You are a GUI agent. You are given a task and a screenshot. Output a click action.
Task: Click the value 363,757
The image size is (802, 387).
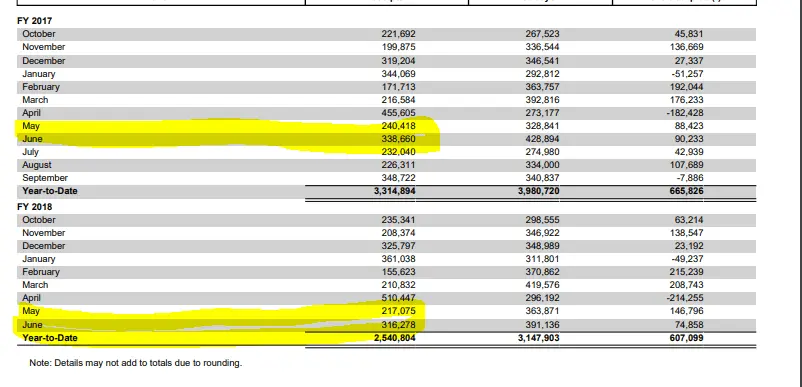tap(542, 87)
